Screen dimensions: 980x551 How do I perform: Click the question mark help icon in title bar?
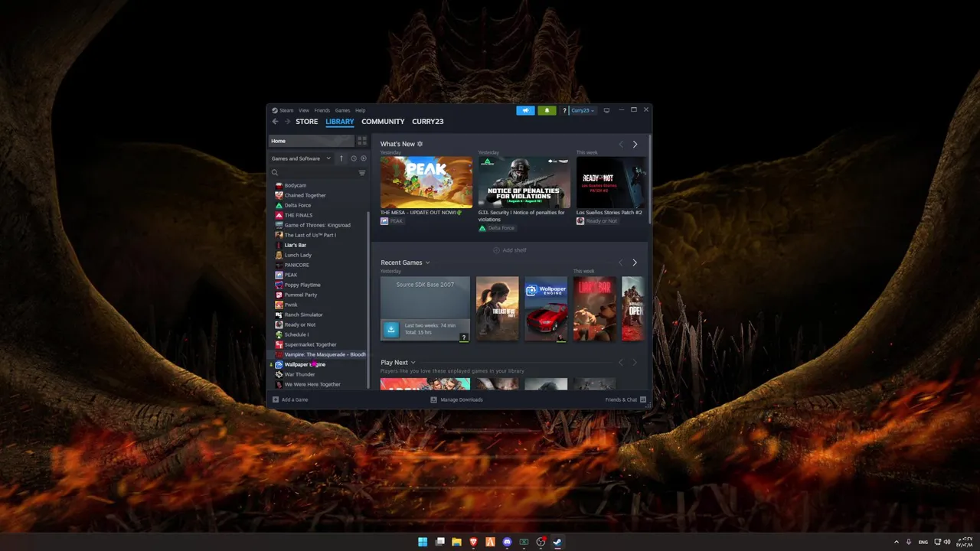[564, 110]
